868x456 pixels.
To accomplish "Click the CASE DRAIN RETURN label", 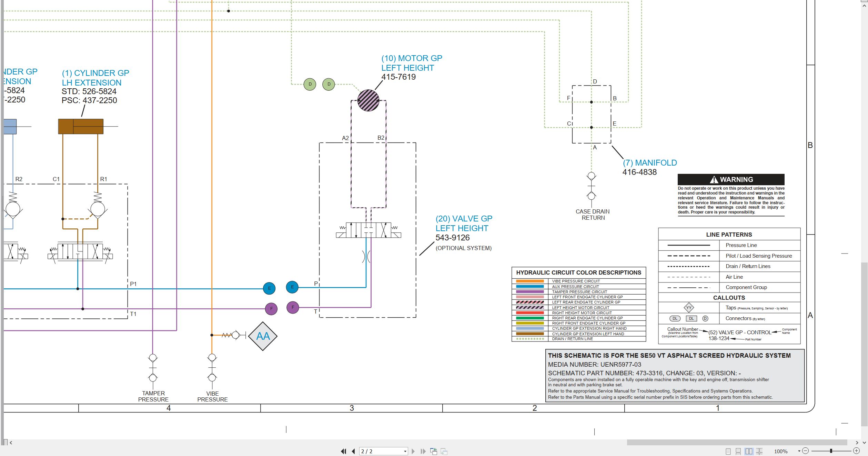I will pos(593,215).
